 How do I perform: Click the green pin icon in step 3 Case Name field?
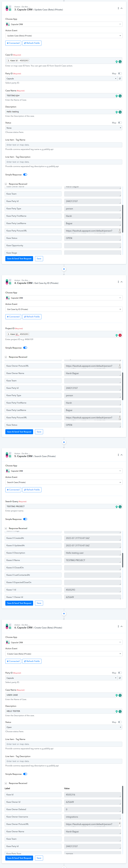117,96
